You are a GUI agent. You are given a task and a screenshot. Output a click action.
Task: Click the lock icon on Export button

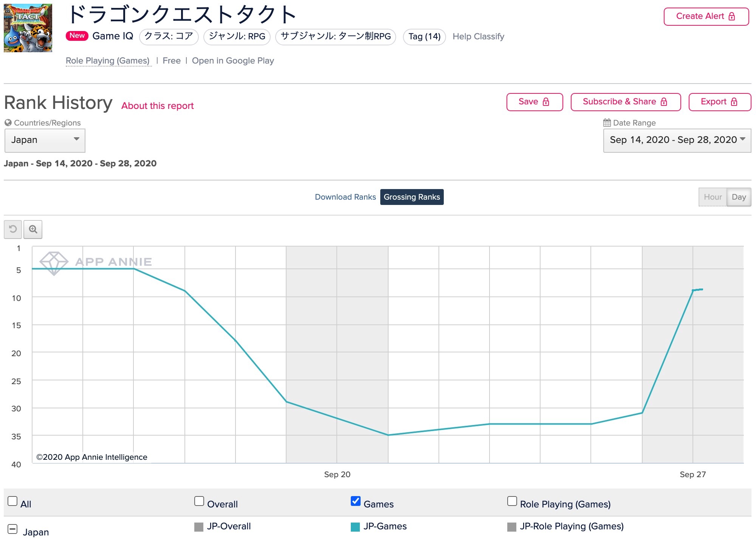click(734, 102)
